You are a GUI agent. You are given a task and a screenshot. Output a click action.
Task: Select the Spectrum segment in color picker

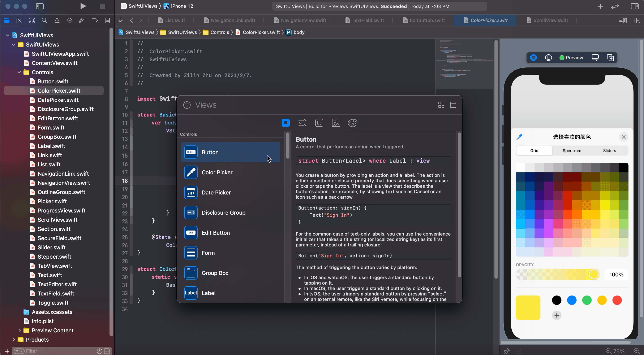(572, 151)
